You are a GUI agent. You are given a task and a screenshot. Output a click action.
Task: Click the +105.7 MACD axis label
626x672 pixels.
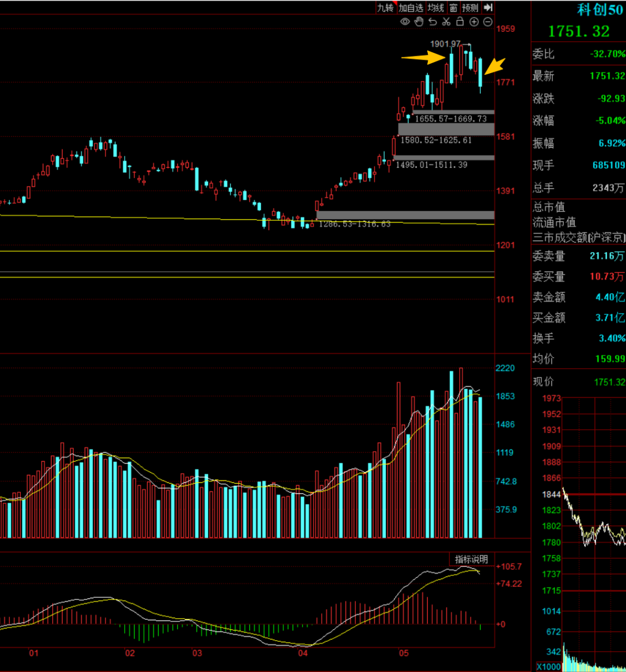pos(508,566)
